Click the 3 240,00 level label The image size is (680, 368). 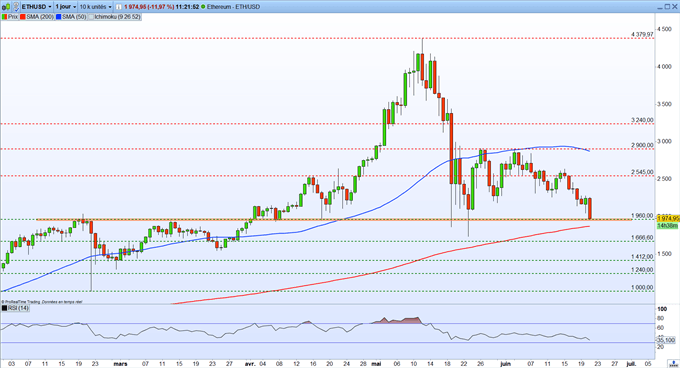point(642,120)
